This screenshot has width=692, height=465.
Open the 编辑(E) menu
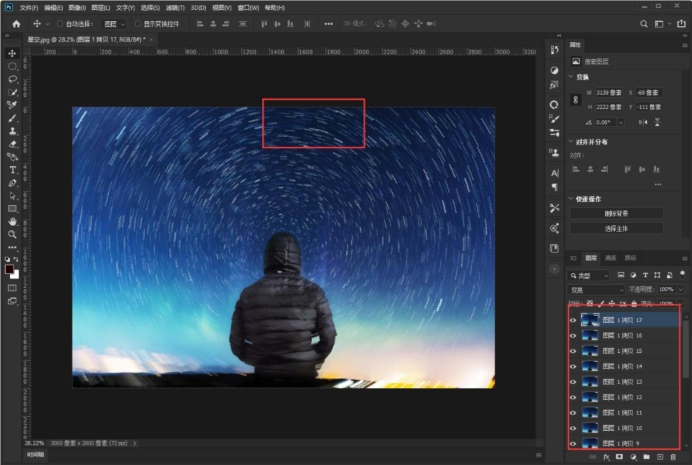click(53, 8)
